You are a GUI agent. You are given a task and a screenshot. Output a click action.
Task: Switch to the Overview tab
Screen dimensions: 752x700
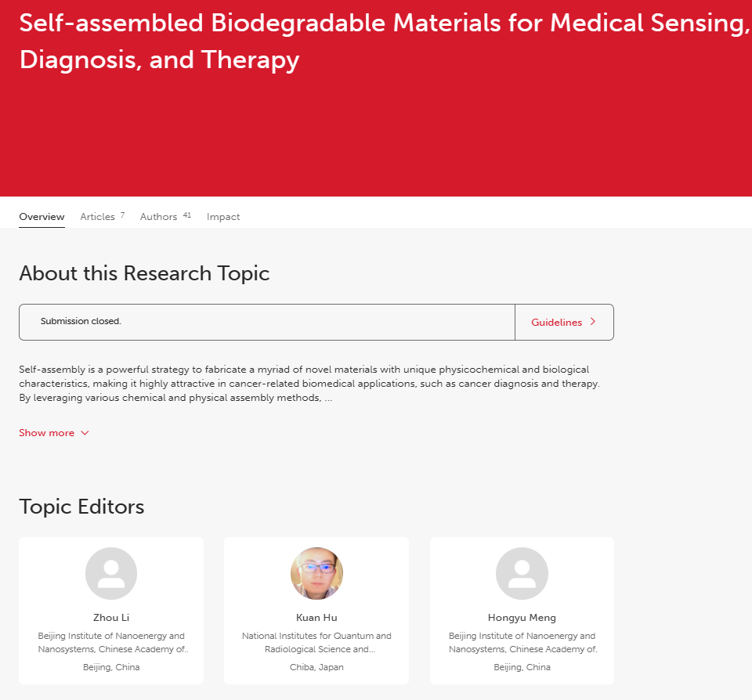point(42,217)
